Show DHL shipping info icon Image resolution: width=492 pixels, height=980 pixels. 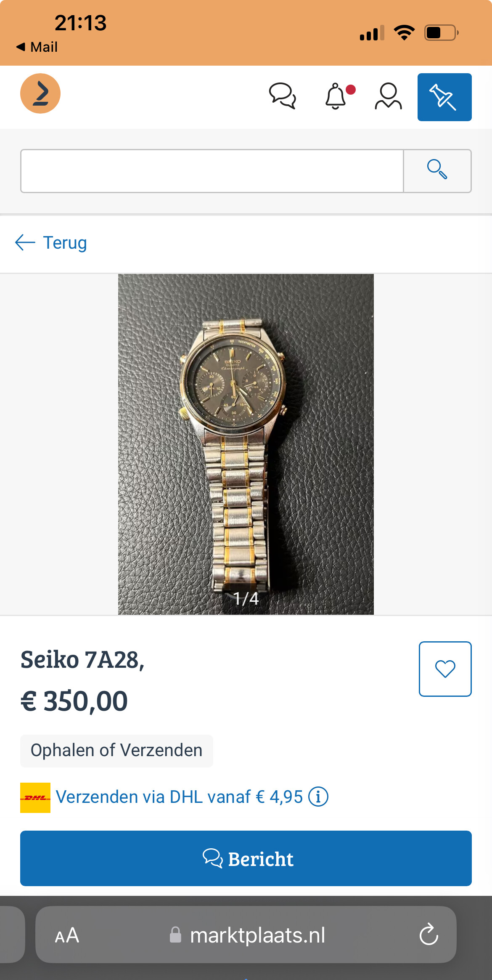318,797
